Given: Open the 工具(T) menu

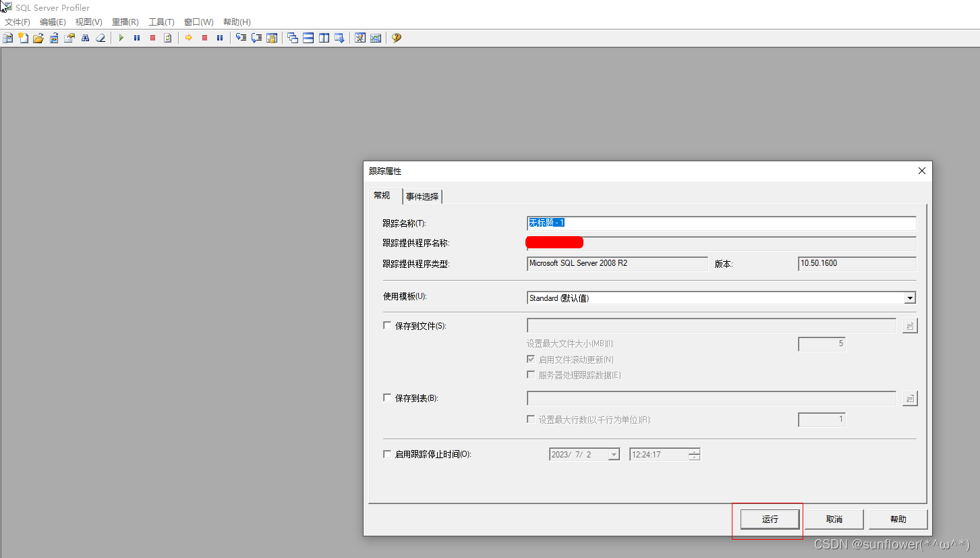Looking at the screenshot, I should (161, 22).
